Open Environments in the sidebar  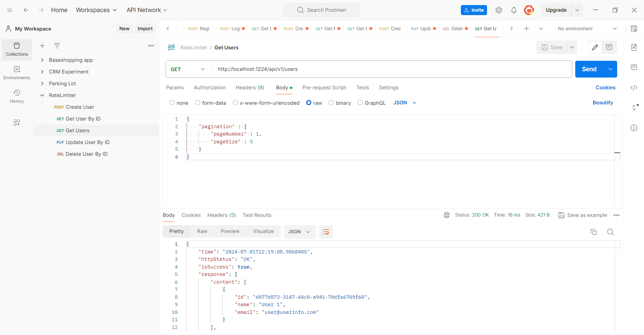point(17,73)
